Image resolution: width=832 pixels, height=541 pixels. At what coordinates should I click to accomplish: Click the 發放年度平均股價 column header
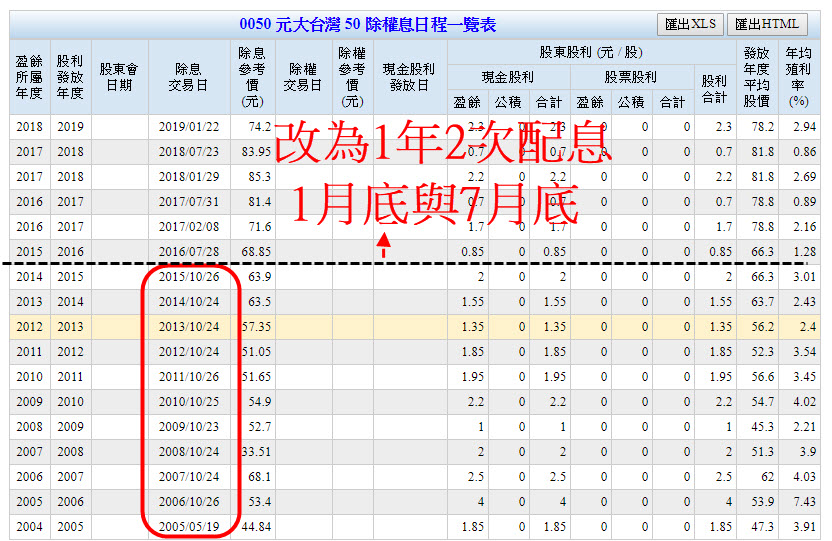coord(757,77)
